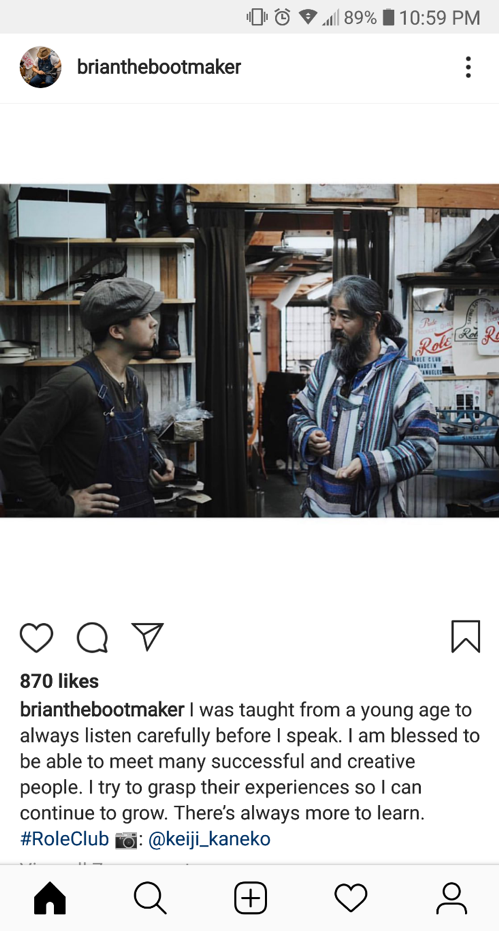Open the Activity heart tab
Viewport: 499px width, 931px height.
[x=350, y=898]
